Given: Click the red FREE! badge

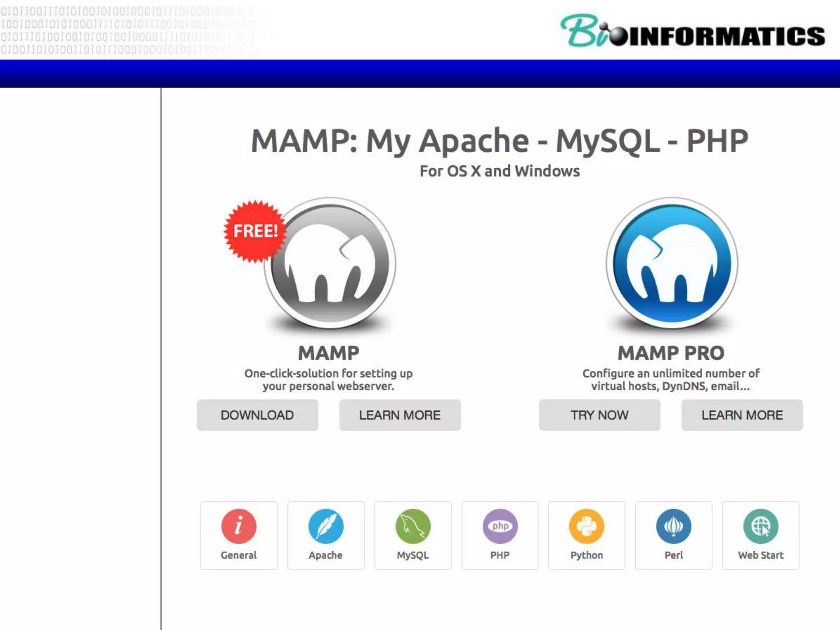Looking at the screenshot, I should point(255,231).
